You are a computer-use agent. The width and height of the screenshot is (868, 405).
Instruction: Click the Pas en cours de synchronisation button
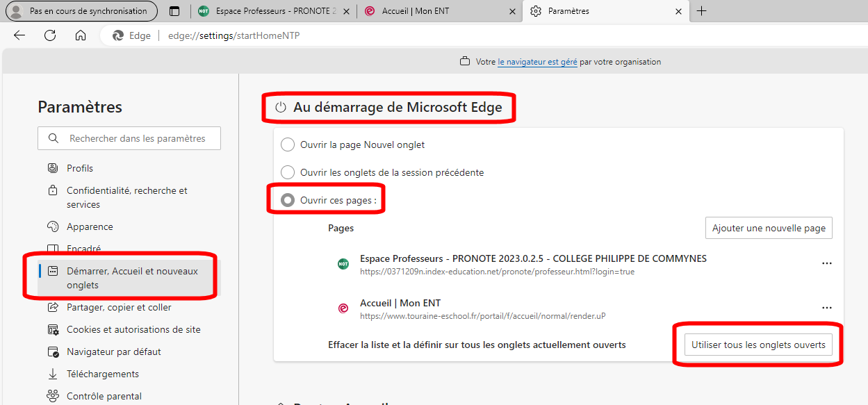[81, 11]
